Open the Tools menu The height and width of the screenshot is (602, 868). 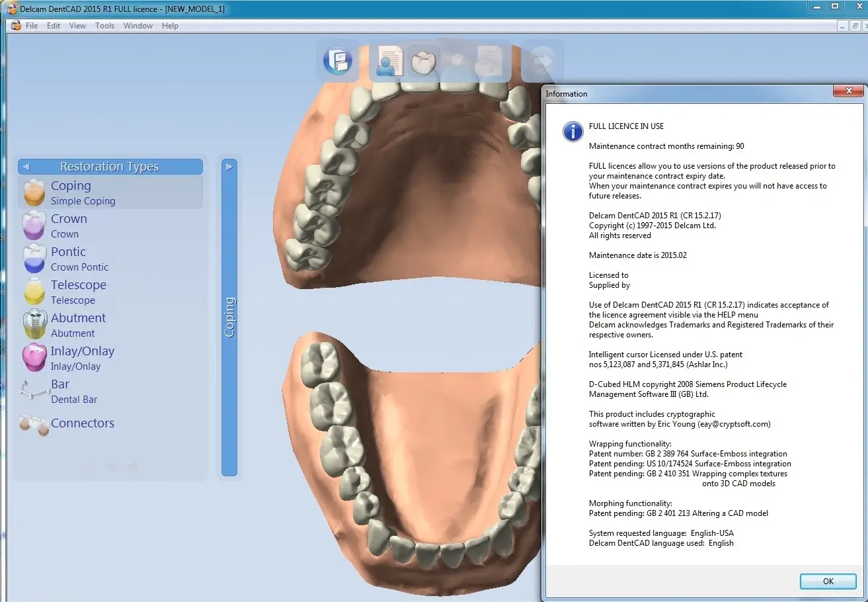click(104, 26)
